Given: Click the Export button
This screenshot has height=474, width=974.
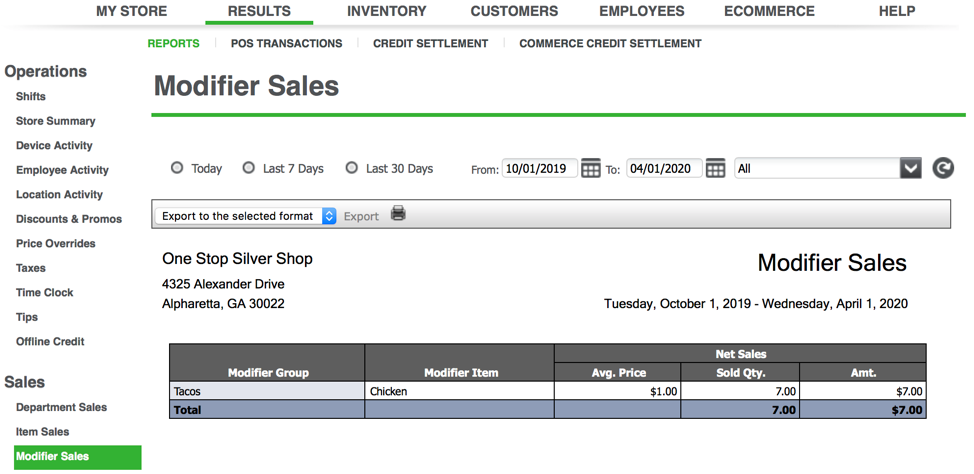Looking at the screenshot, I should click(361, 216).
